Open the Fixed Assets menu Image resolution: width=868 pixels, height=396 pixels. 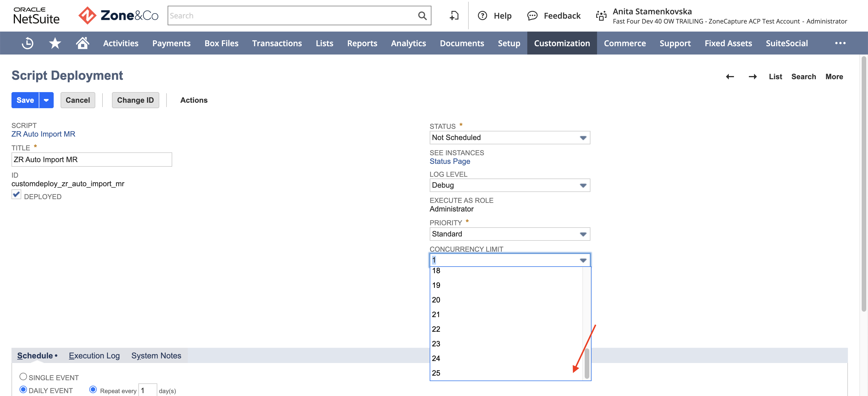pyautogui.click(x=728, y=43)
